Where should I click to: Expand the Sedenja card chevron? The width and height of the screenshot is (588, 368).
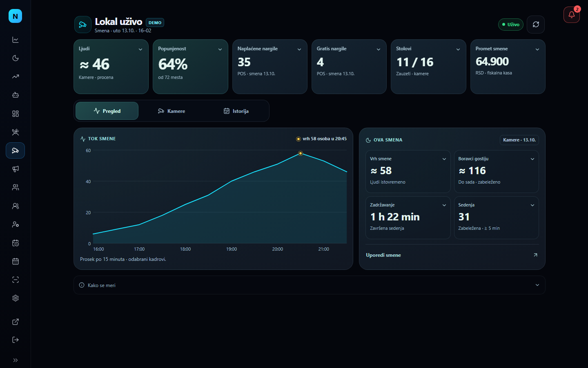point(532,205)
